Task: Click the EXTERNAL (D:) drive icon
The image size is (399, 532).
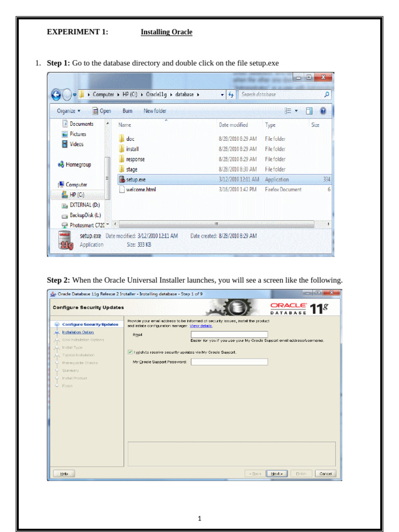Action: pyautogui.click(x=64, y=205)
